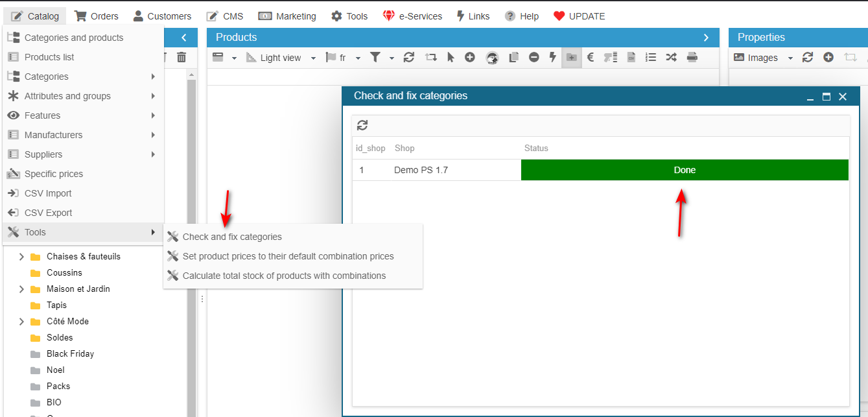Click the print icon in Products toolbar
Screen dimensions: 868x417
point(692,58)
